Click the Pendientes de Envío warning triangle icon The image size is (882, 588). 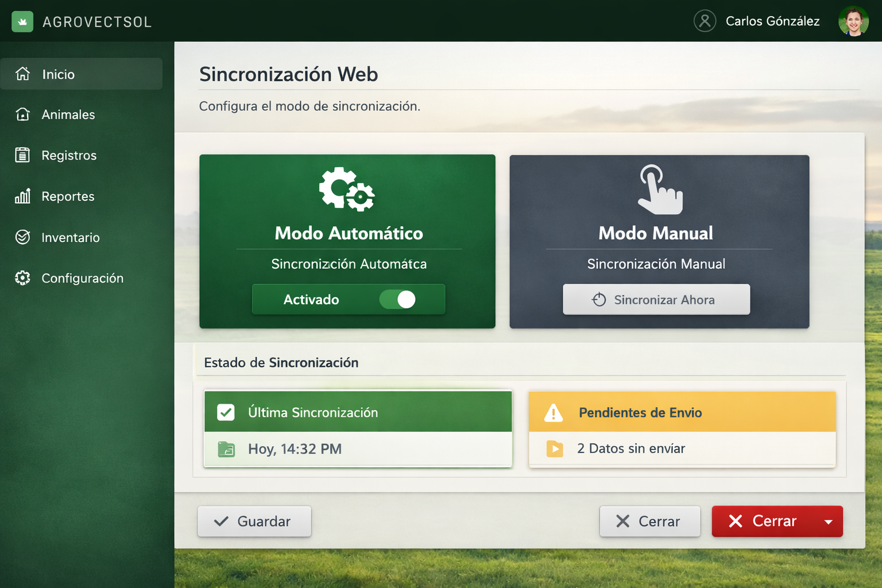pos(554,412)
